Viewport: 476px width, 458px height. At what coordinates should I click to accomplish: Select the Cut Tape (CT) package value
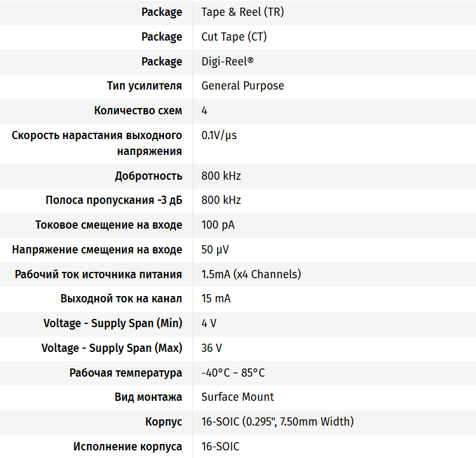pos(234,37)
